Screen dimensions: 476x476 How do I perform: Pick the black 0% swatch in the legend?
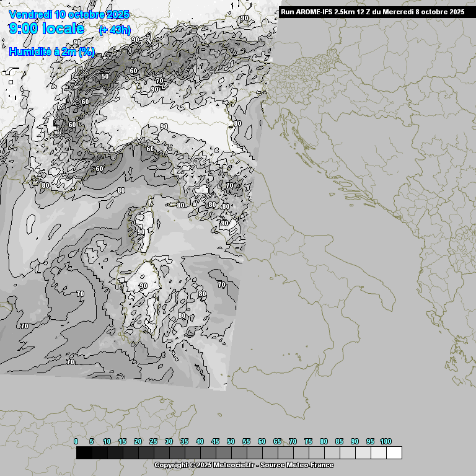coord(84,453)
